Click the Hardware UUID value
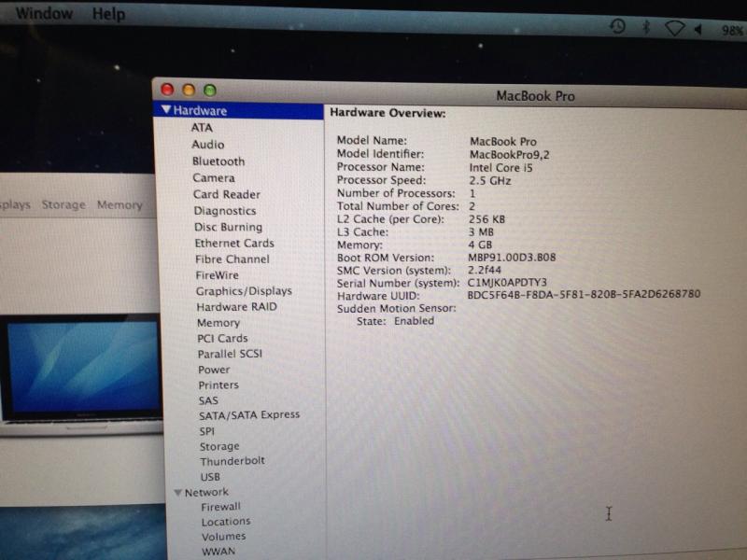 [584, 294]
